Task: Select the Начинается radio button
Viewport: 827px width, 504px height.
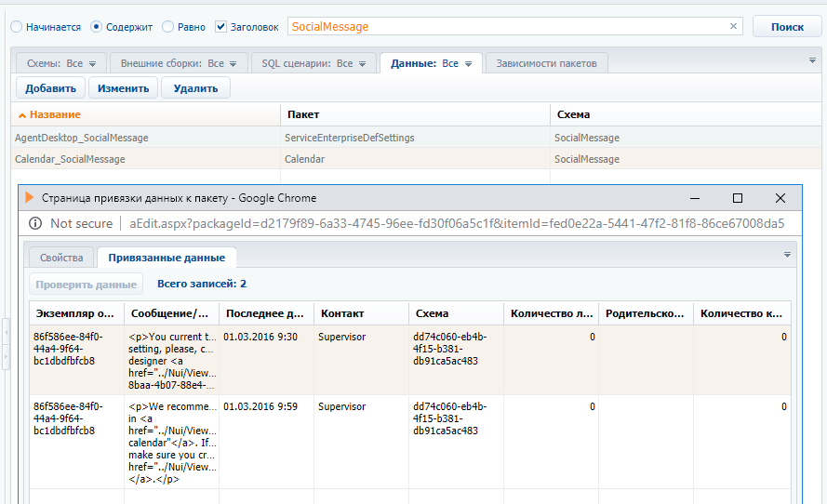Action: coord(17,27)
